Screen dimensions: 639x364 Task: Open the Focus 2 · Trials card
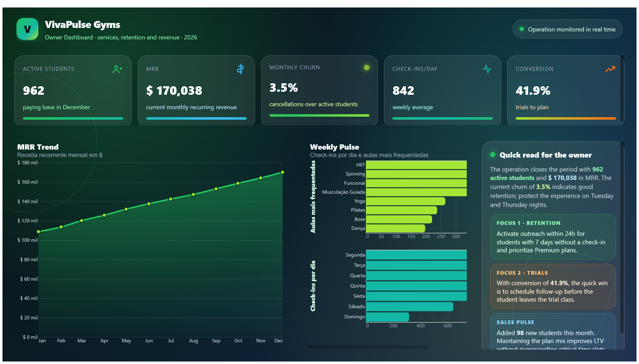pyautogui.click(x=553, y=286)
